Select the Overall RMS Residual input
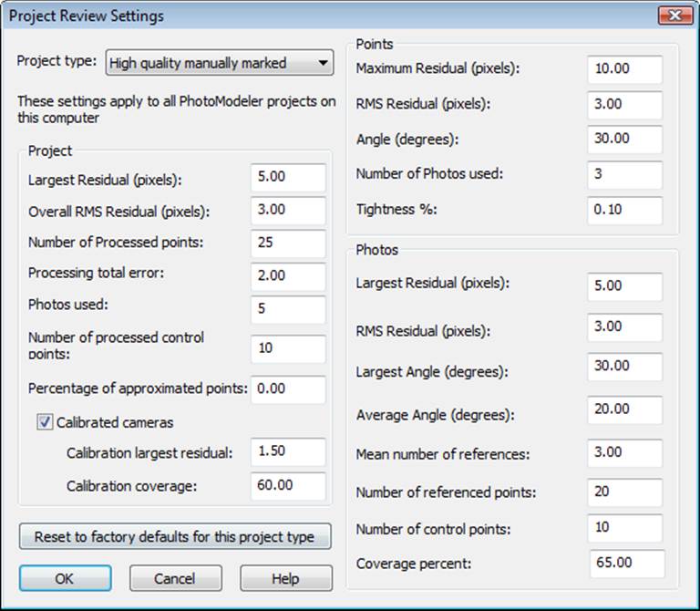700x611 pixels. [x=288, y=210]
